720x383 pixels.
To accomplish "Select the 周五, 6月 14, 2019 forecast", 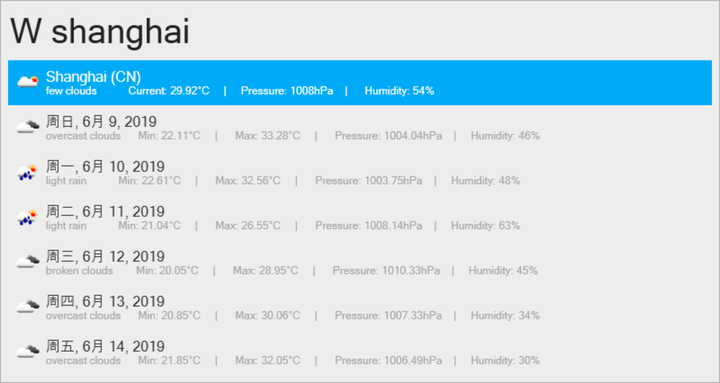I will click(x=360, y=353).
